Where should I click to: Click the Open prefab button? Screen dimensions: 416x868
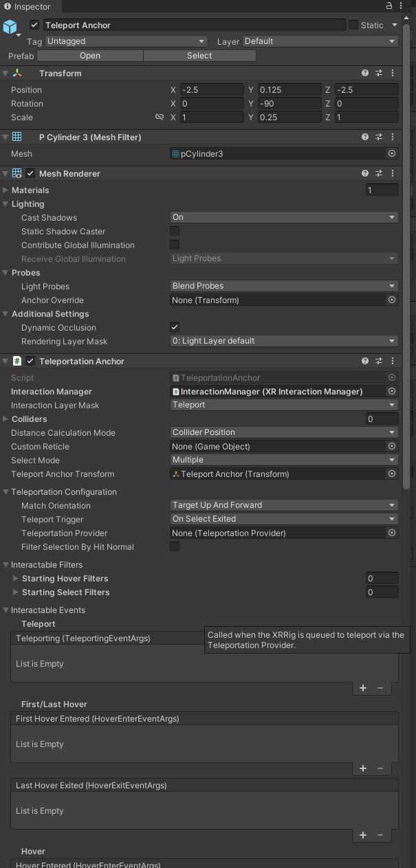click(91, 55)
